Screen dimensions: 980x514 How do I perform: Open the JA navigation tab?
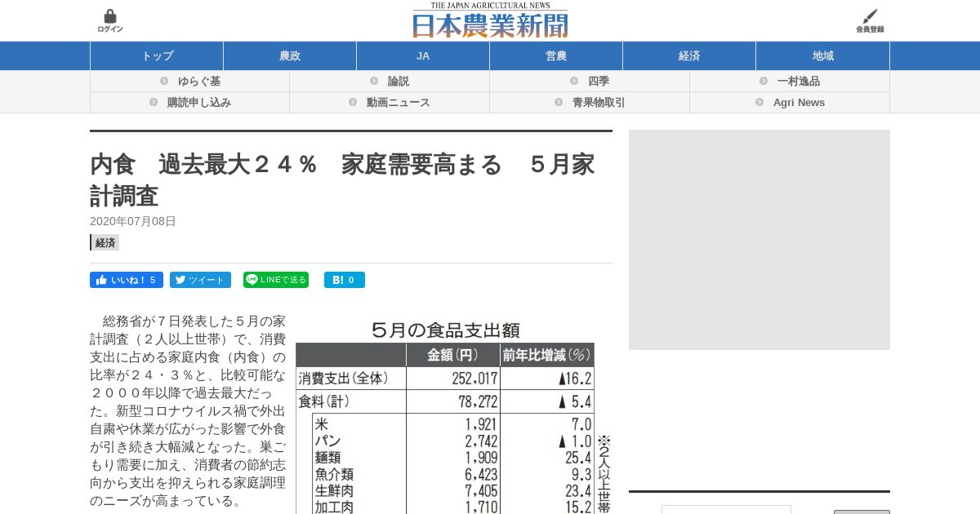click(x=423, y=55)
